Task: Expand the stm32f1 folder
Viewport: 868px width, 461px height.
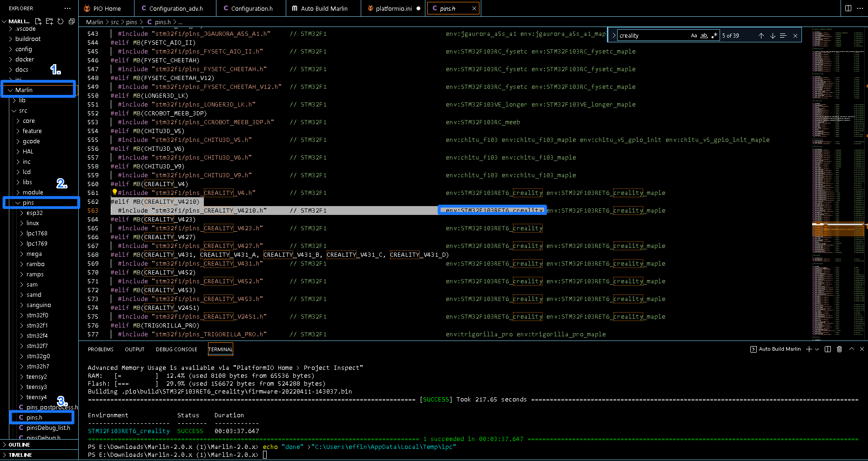Action: pos(37,326)
